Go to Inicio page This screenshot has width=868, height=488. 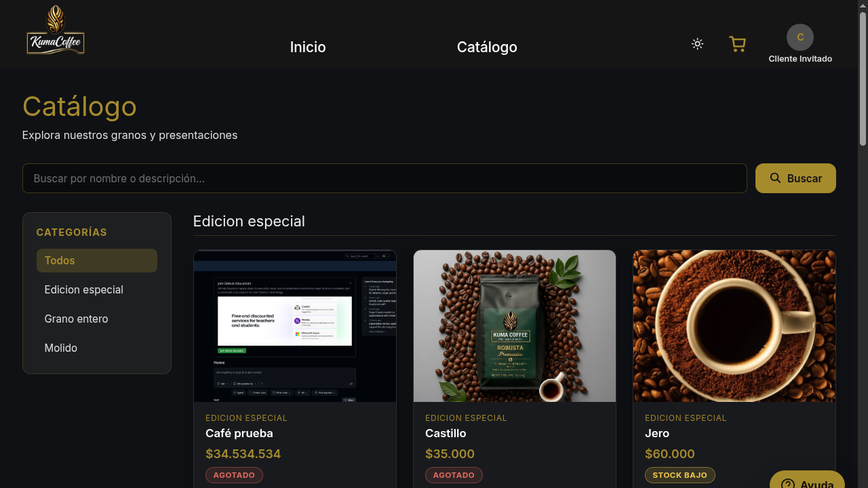coord(308,47)
